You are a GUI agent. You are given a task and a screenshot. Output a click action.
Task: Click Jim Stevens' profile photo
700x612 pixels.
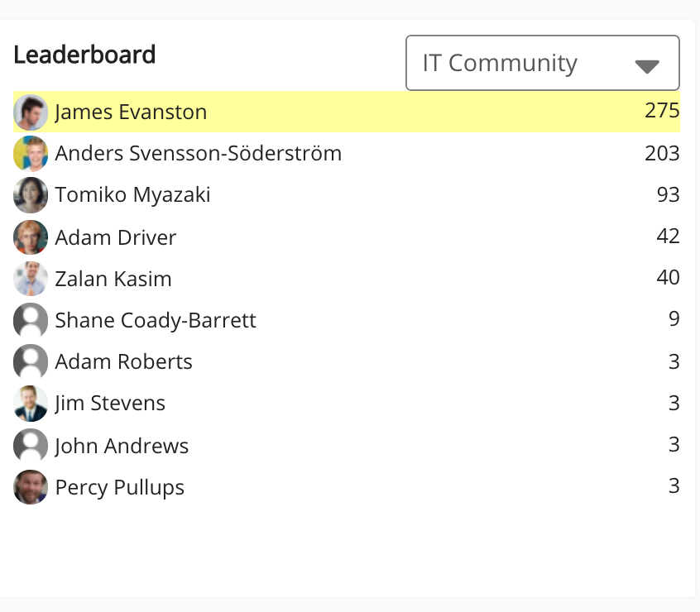[31, 404]
